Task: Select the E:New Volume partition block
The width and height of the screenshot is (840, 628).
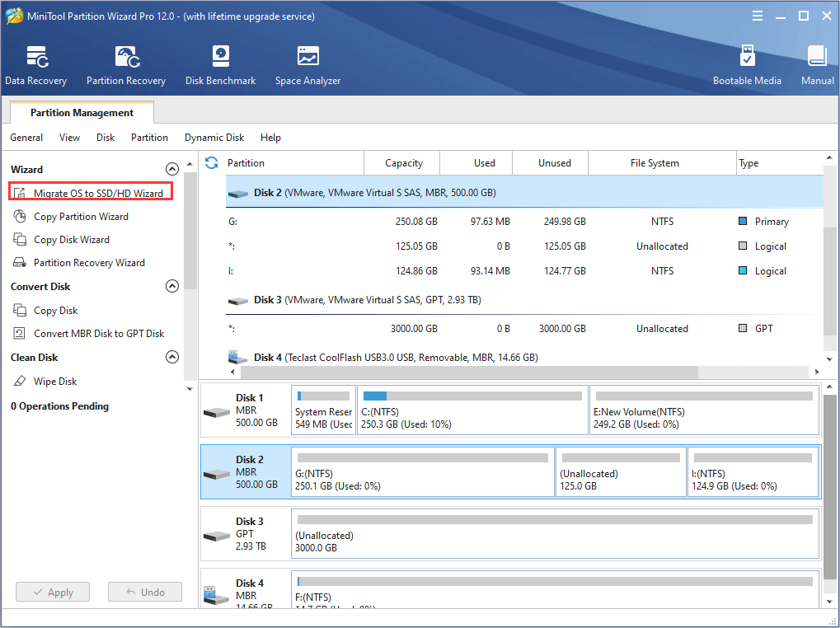Action: click(x=704, y=410)
